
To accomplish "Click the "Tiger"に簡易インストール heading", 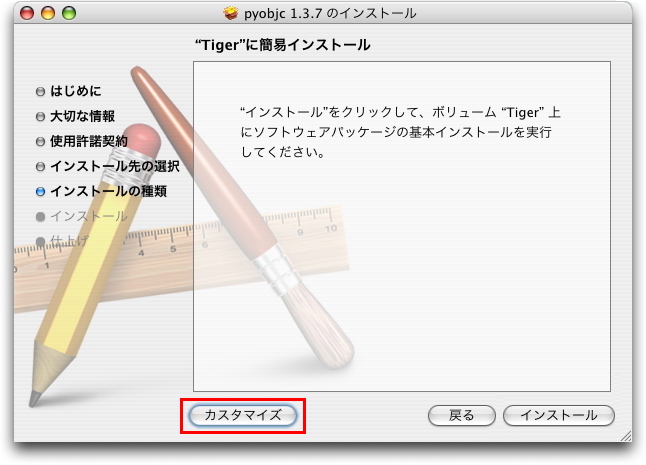I will [283, 45].
